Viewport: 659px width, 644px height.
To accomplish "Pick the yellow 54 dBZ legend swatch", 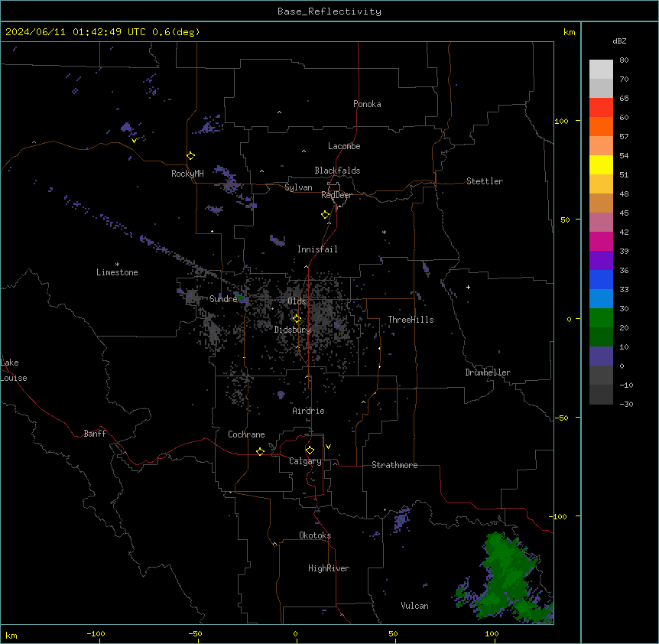I will tap(601, 164).
